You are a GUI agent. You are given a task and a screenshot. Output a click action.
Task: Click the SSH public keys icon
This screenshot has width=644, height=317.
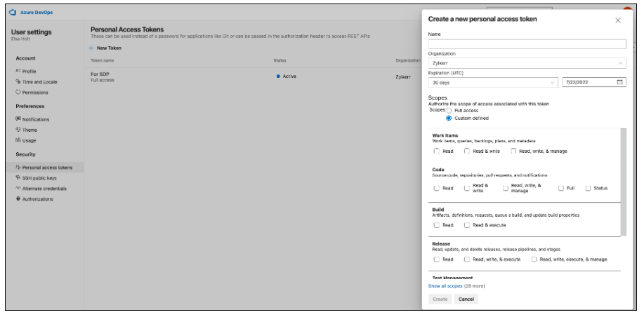tap(18, 177)
